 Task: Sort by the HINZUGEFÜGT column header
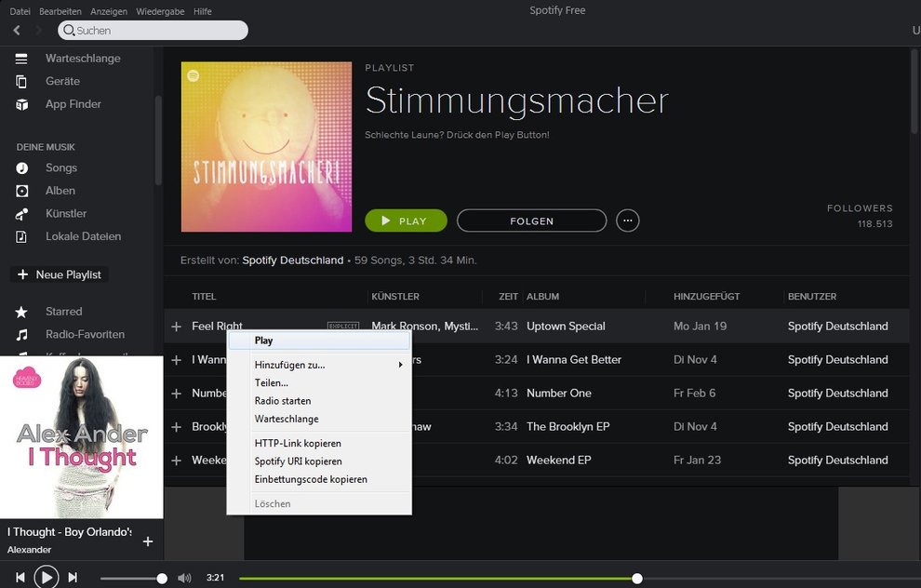(707, 297)
